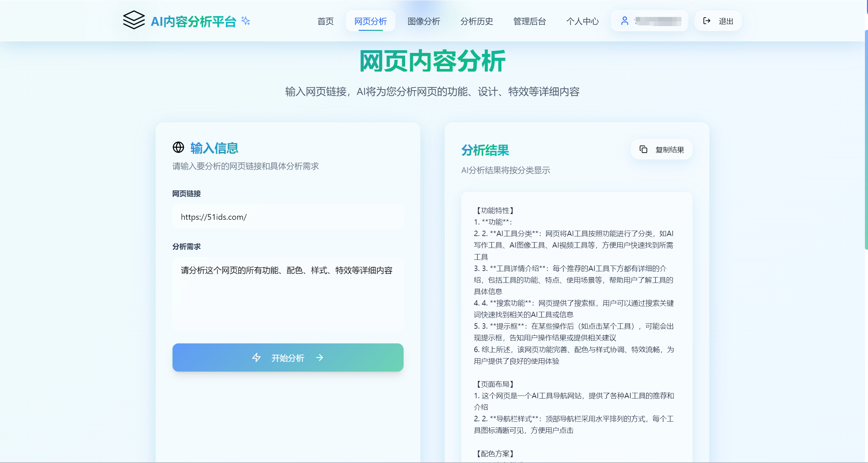Screen dimensions: 868x463
Task: Click the 【配色方案】 heading in results
Action: (x=495, y=454)
